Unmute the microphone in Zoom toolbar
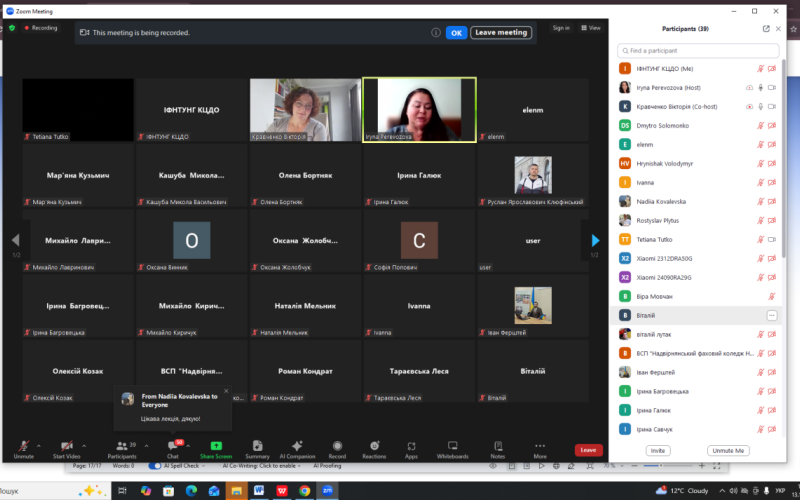The height and width of the screenshot is (500, 800). pos(23,449)
